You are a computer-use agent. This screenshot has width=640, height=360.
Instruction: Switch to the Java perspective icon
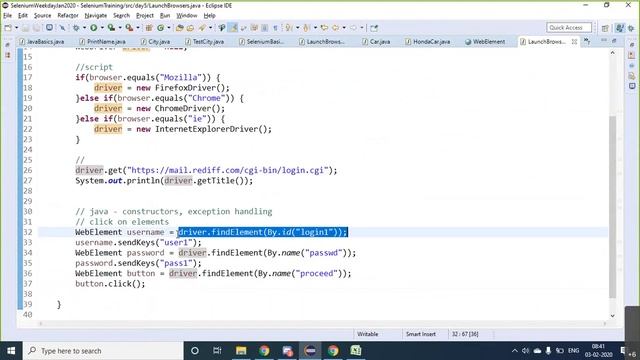pyautogui.click(x=620, y=28)
